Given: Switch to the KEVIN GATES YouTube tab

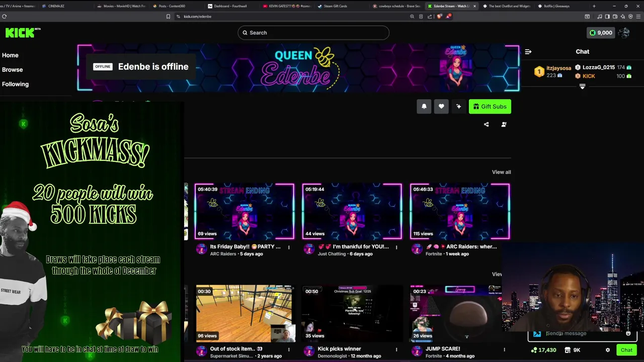Looking at the screenshot, I should click(x=287, y=6).
